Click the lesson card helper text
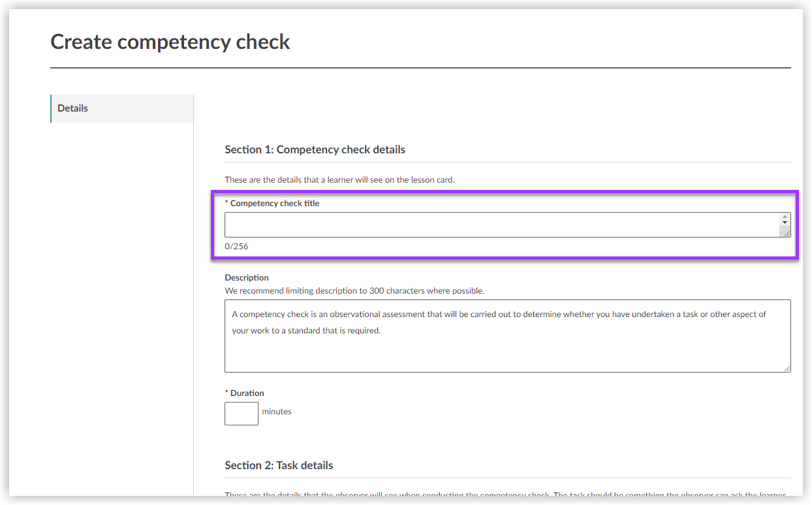812x505 pixels. [x=340, y=179]
